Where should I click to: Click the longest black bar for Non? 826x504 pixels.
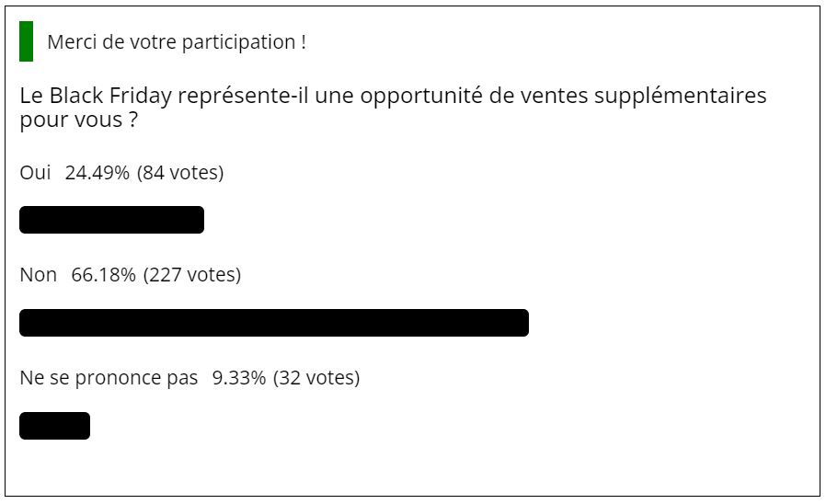274,323
